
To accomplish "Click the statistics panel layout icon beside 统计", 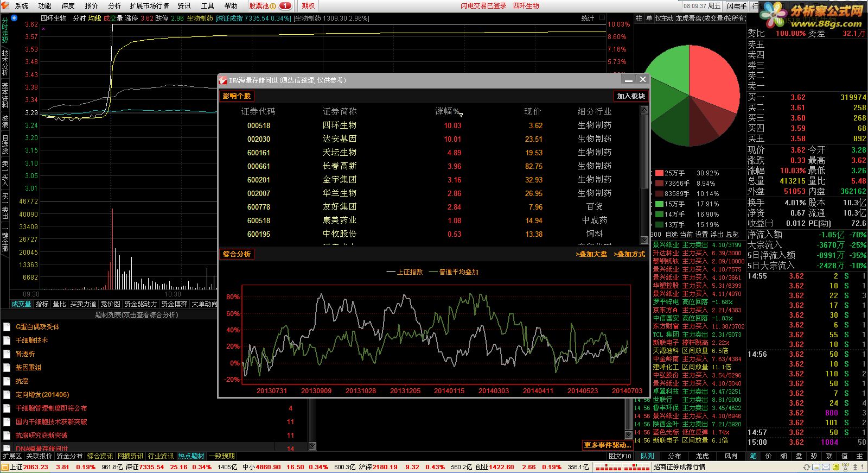I will pyautogui.click(x=602, y=18).
